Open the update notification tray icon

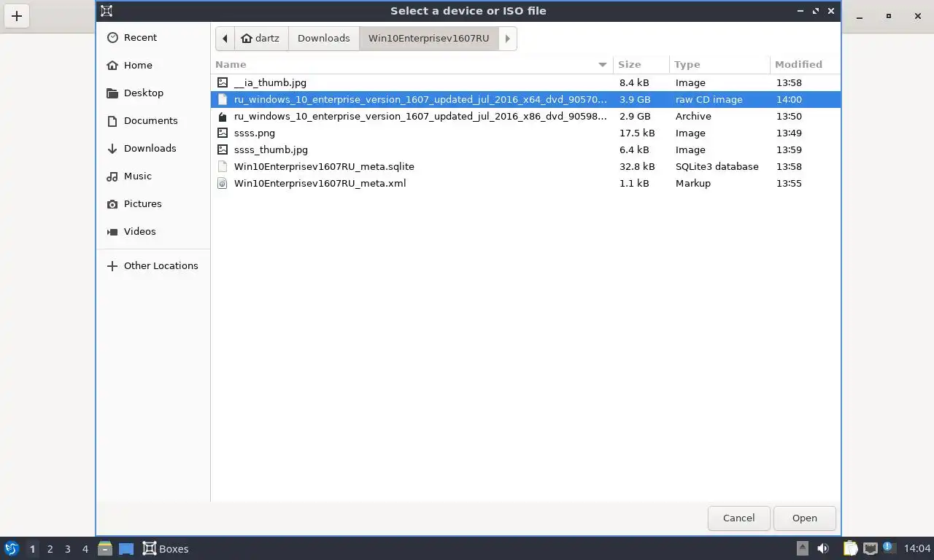889,547
